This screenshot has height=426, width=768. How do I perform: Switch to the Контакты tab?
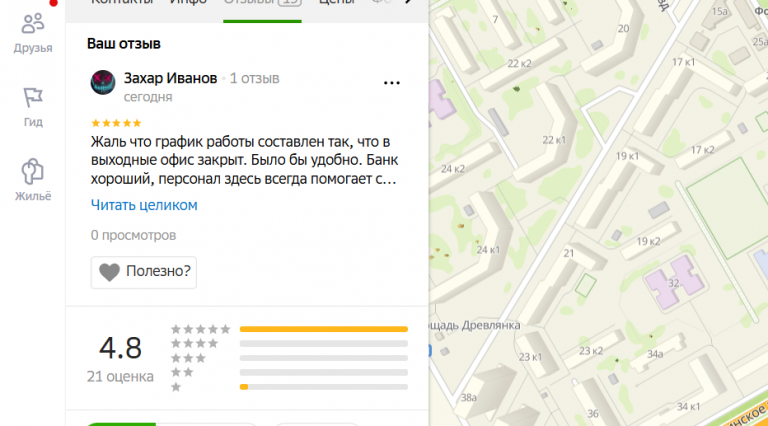122,2
